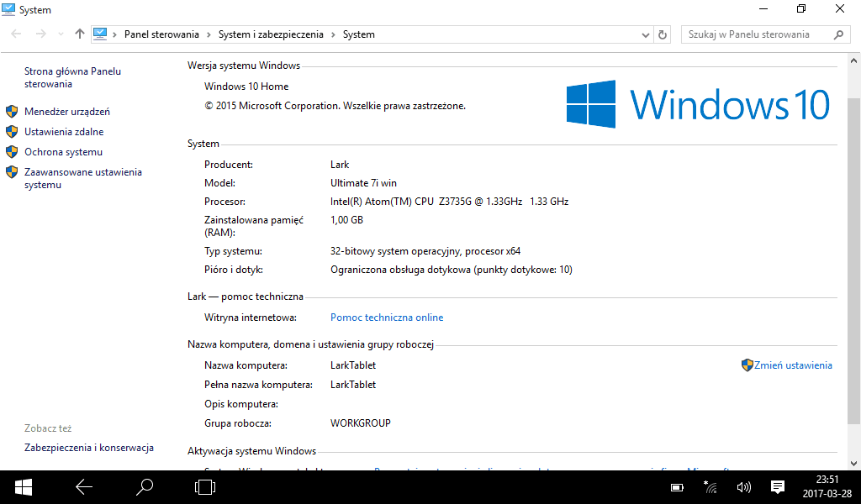The image size is (861, 504).
Task: Click shield icon beside Zaawansowane ustawienia systemu
Action: 12,172
